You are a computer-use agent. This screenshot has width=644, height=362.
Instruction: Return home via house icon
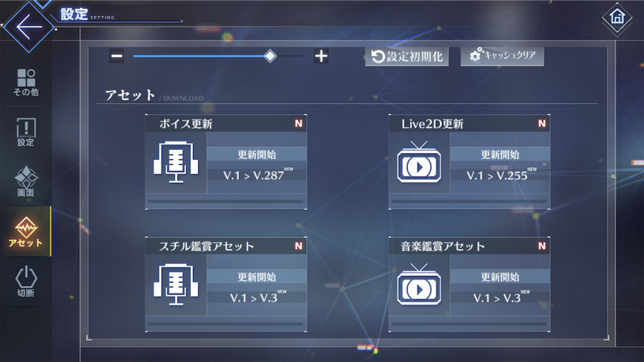coord(617,17)
